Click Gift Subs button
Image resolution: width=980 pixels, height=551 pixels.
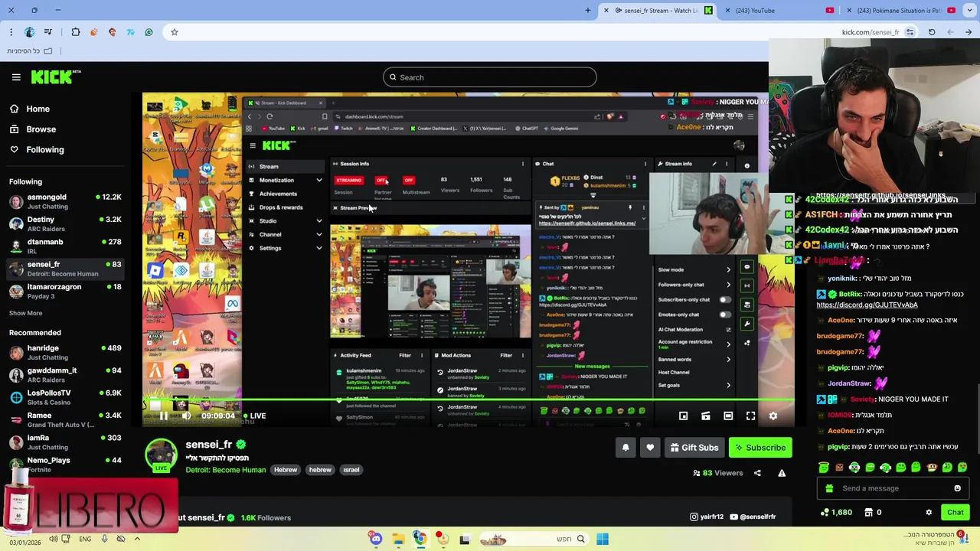(x=694, y=448)
